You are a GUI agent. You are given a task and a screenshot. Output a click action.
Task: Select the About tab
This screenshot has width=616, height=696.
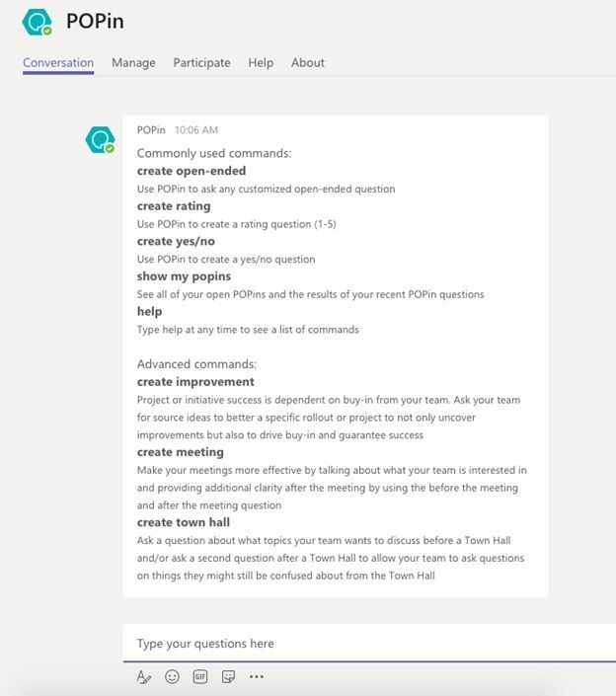(308, 62)
